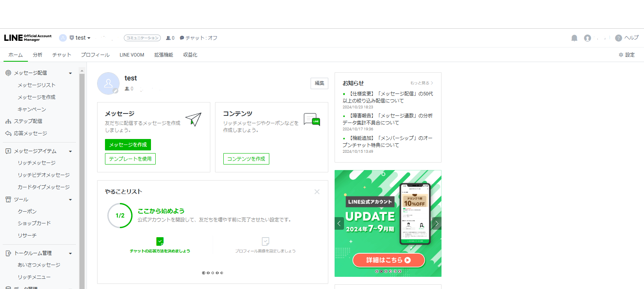Click the コミュニケーション account tag
Viewport: 644px width, 289px height.
click(142, 38)
